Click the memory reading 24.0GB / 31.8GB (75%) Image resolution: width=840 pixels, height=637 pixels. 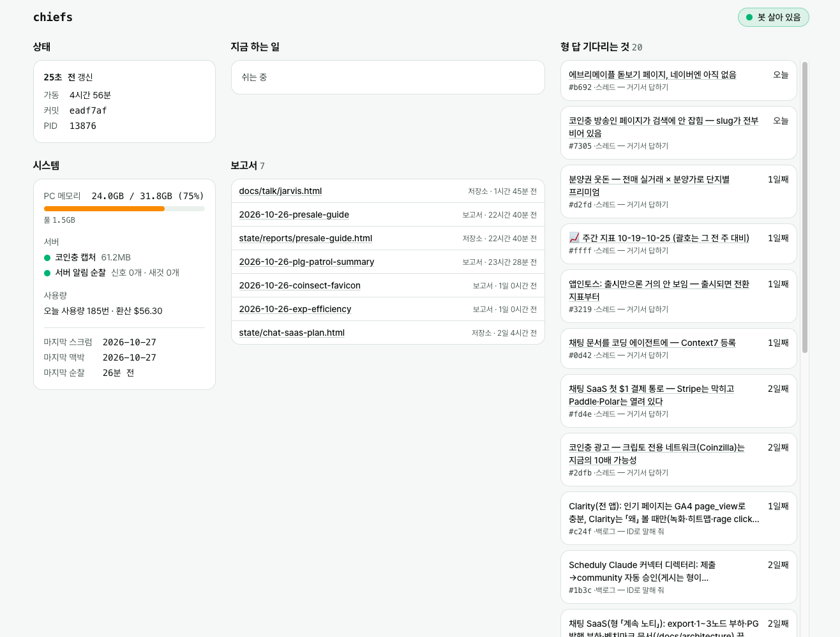(x=148, y=196)
